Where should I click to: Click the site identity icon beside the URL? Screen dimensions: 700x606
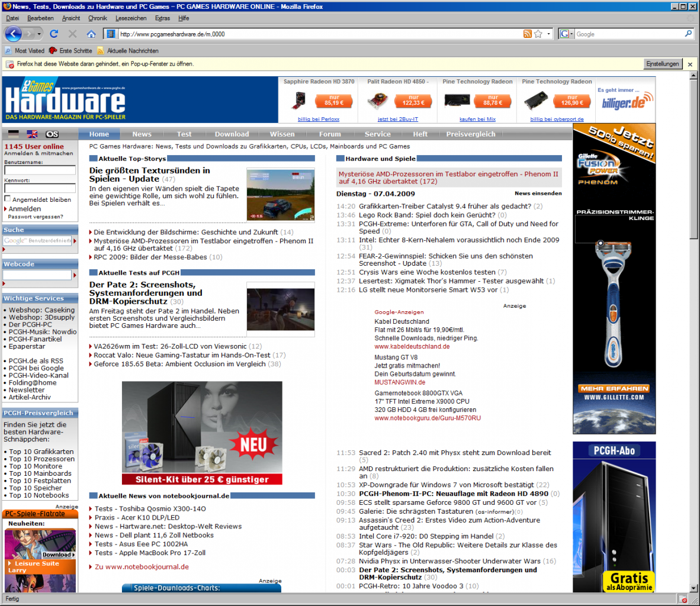click(111, 34)
